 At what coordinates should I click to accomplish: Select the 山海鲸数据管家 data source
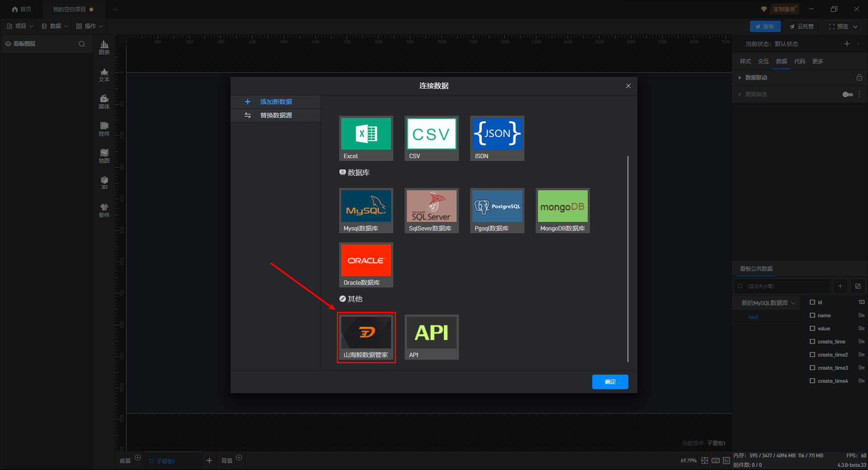[x=366, y=337]
